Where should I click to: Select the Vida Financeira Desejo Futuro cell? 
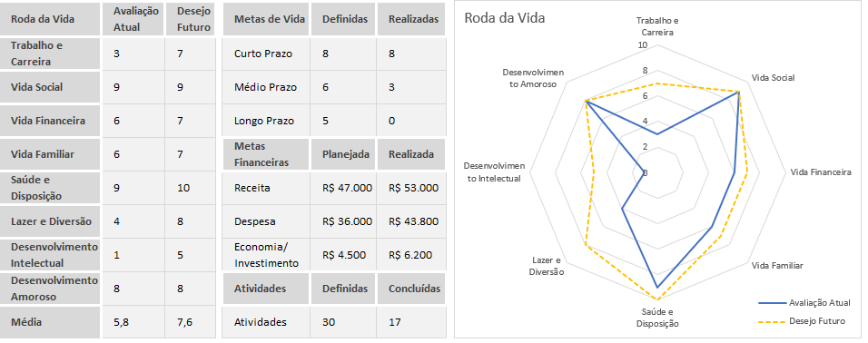[x=191, y=121]
